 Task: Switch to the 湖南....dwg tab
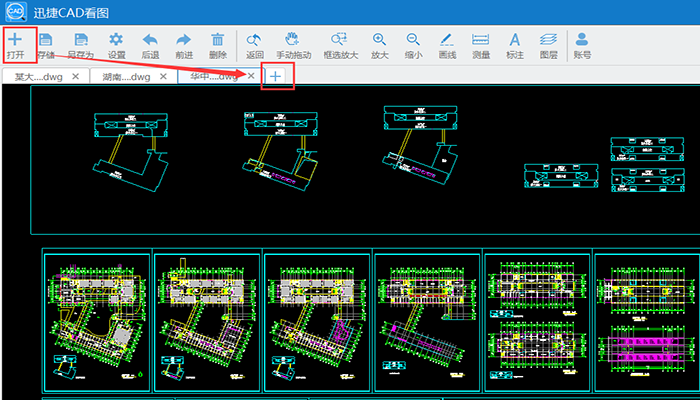click(126, 77)
